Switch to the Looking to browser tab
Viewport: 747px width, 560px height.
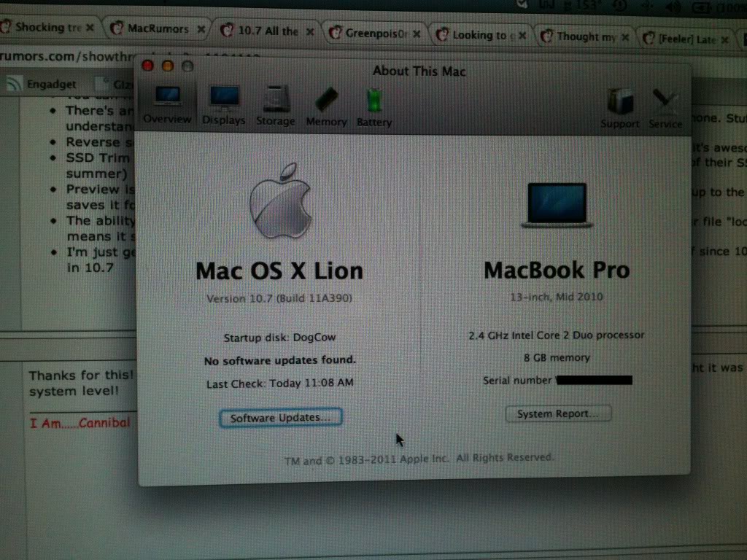point(481,35)
